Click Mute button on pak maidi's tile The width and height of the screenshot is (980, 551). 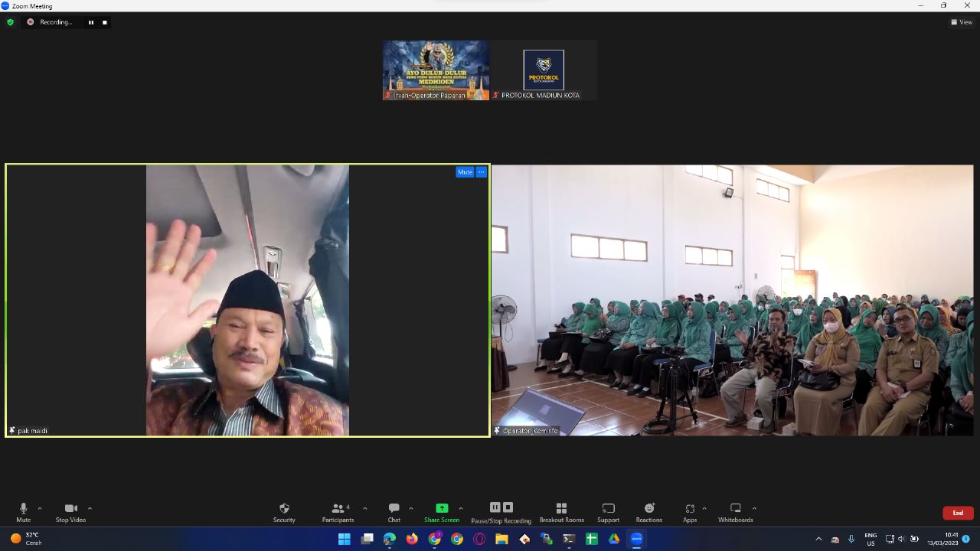coord(465,172)
